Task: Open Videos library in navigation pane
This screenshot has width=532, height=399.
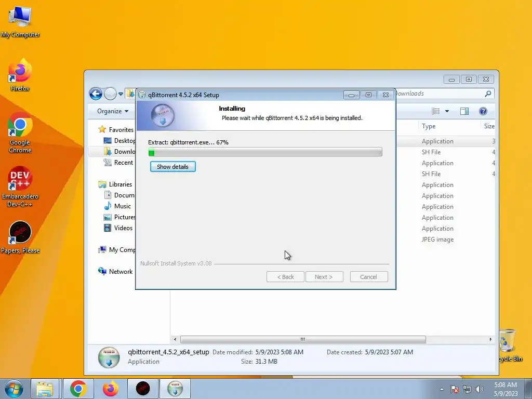Action: (x=118, y=228)
